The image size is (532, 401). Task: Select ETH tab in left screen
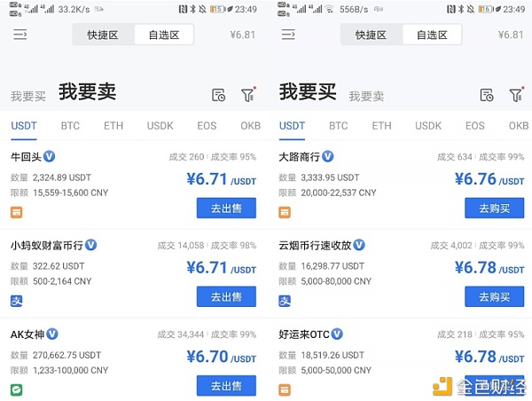click(x=113, y=126)
